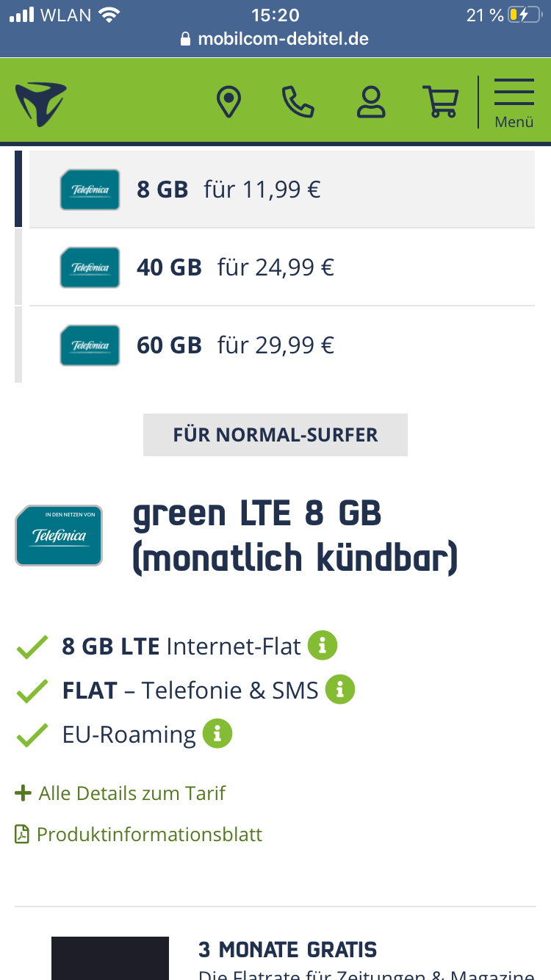
Task: Tap the large Telefonica network badge
Action: click(59, 536)
